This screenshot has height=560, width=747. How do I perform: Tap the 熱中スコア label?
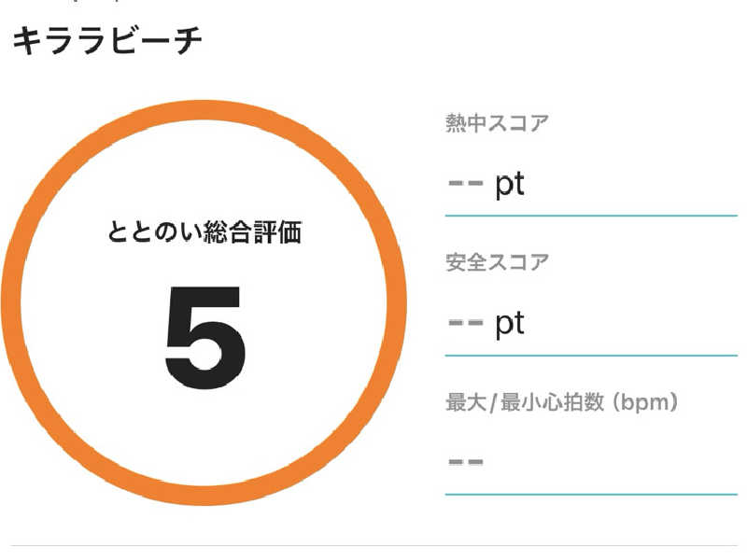(496, 123)
